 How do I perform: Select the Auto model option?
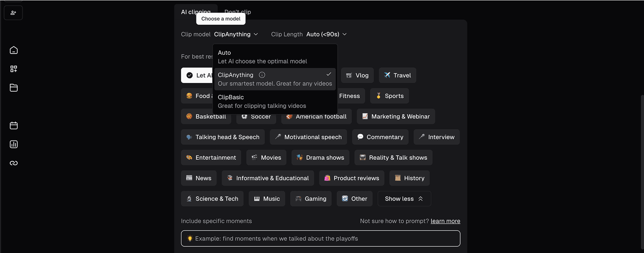point(275,57)
